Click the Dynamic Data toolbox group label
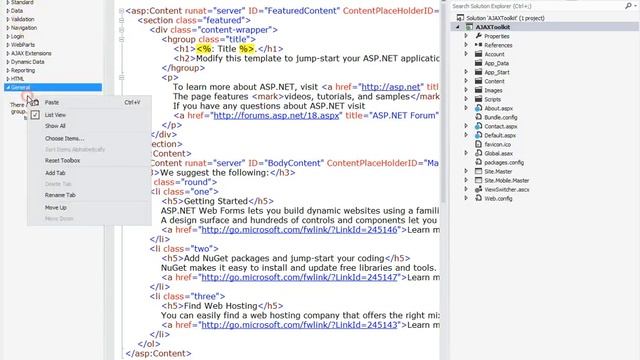 27,62
